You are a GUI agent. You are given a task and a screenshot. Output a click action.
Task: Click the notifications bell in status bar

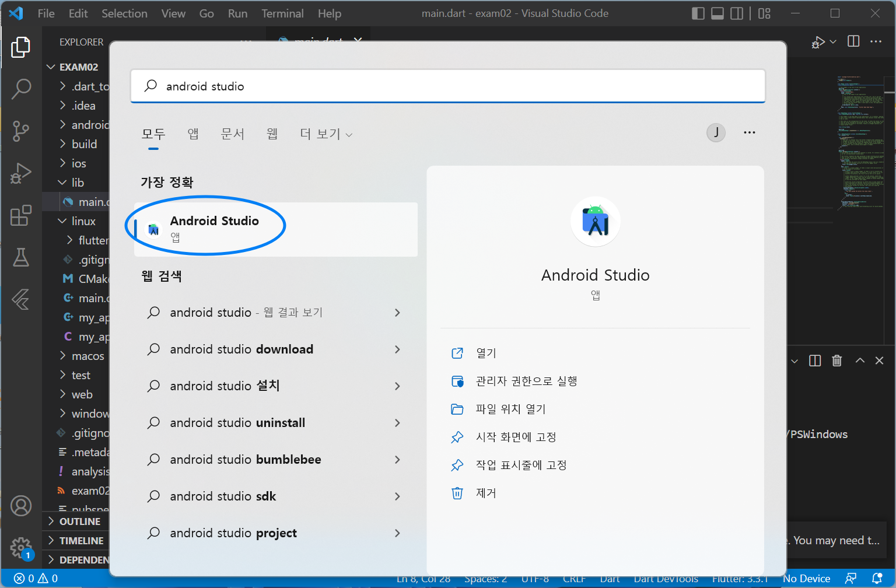[x=877, y=578]
